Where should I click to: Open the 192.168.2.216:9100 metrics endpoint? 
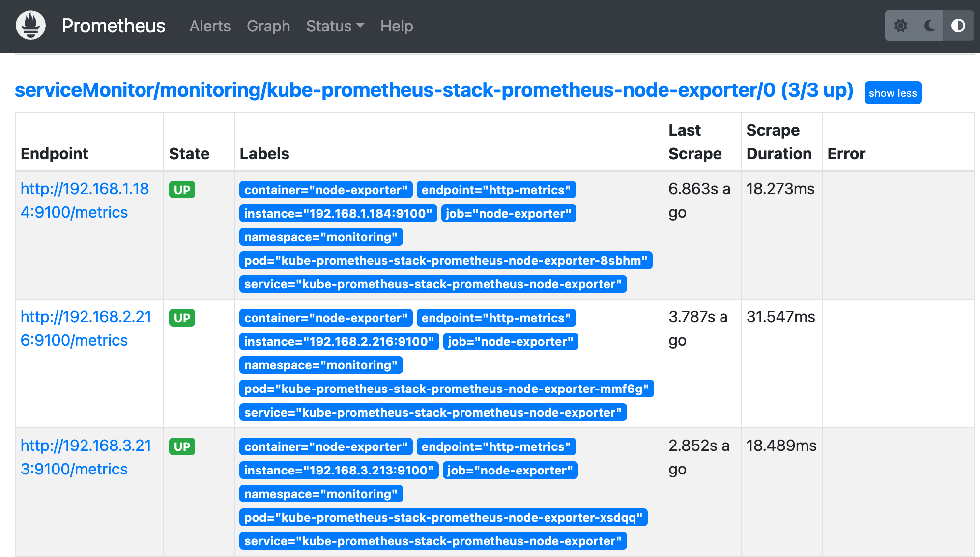coord(86,329)
